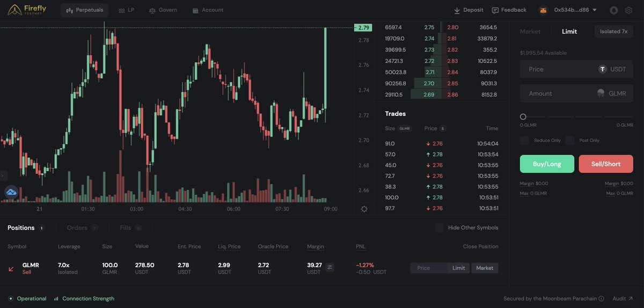Click the 10:54:04 trade row
The height and width of the screenshot is (308, 644).
click(x=442, y=143)
